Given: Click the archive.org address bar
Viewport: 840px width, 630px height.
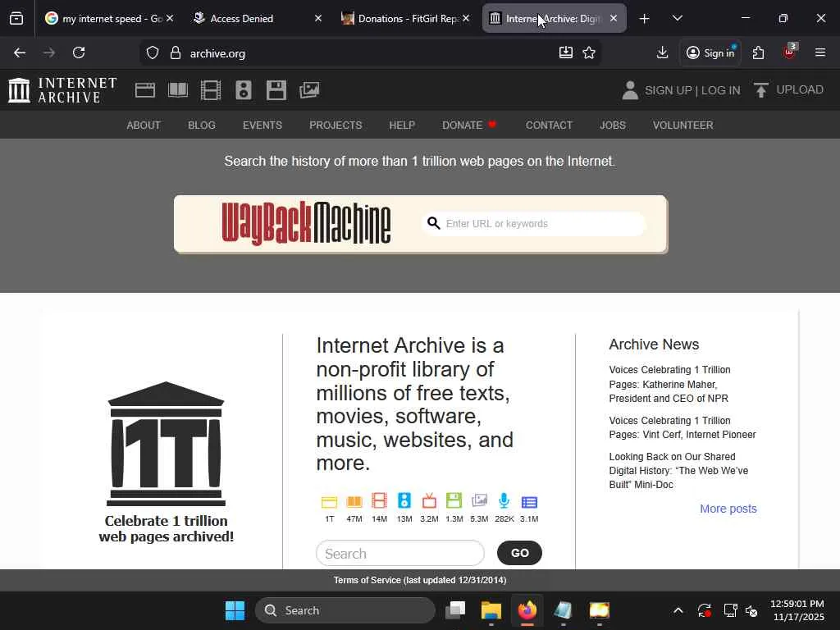Looking at the screenshot, I should [x=370, y=53].
